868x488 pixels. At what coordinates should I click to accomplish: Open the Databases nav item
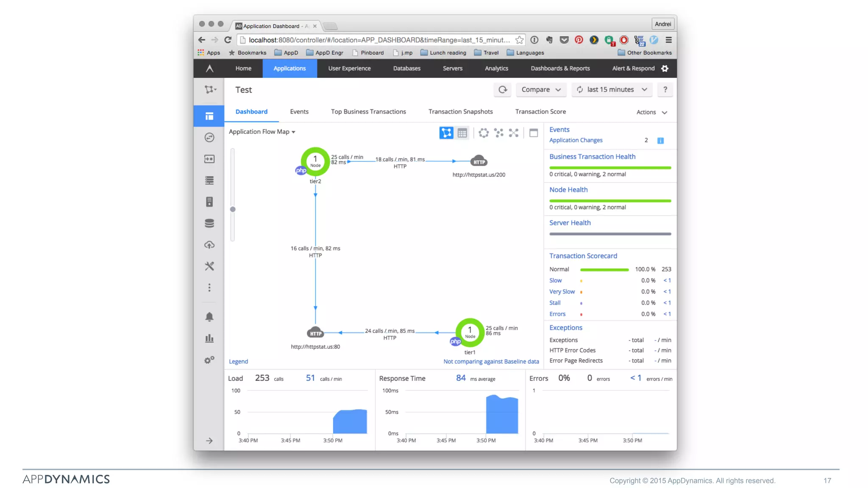point(406,68)
